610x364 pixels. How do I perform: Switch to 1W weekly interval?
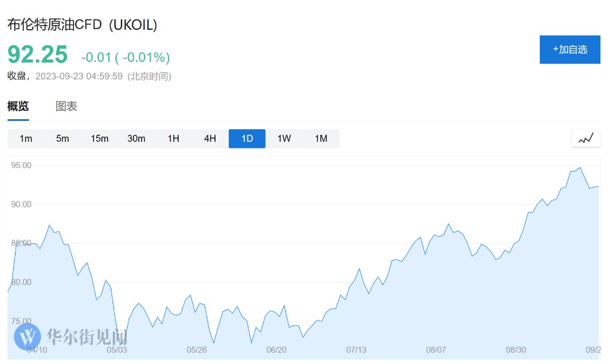click(284, 139)
